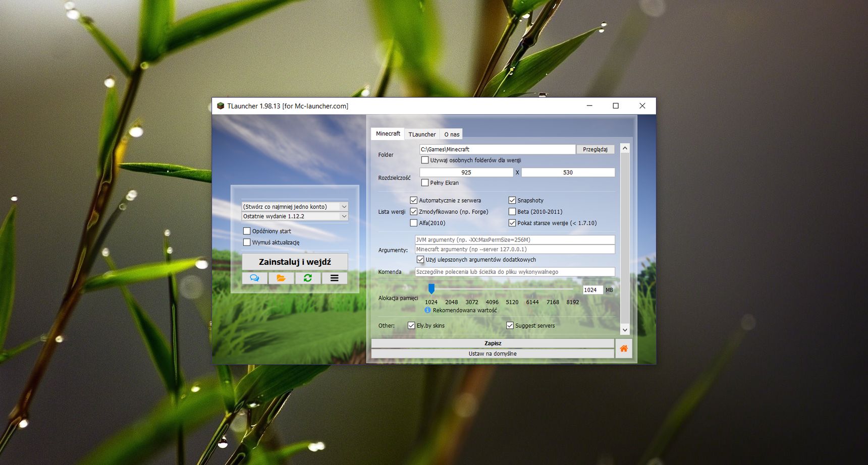The height and width of the screenshot is (465, 868).
Task: Click the Komenda input field
Action: 515,272
